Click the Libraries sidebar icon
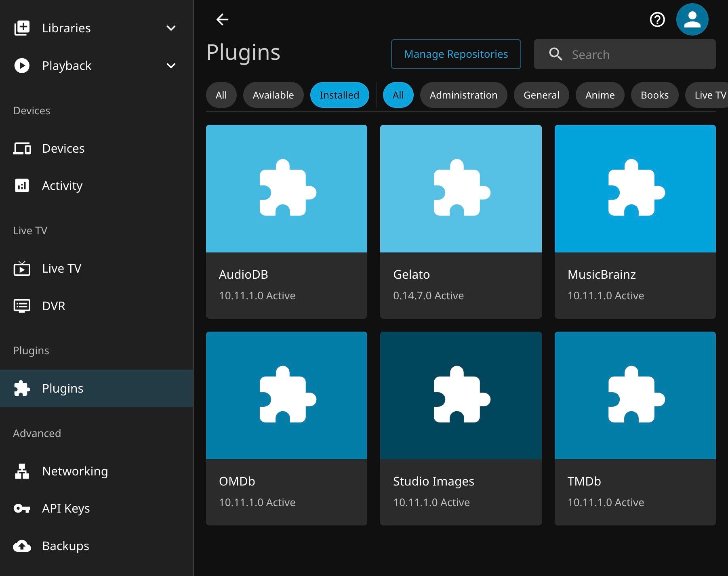This screenshot has width=728, height=576. coord(22,28)
